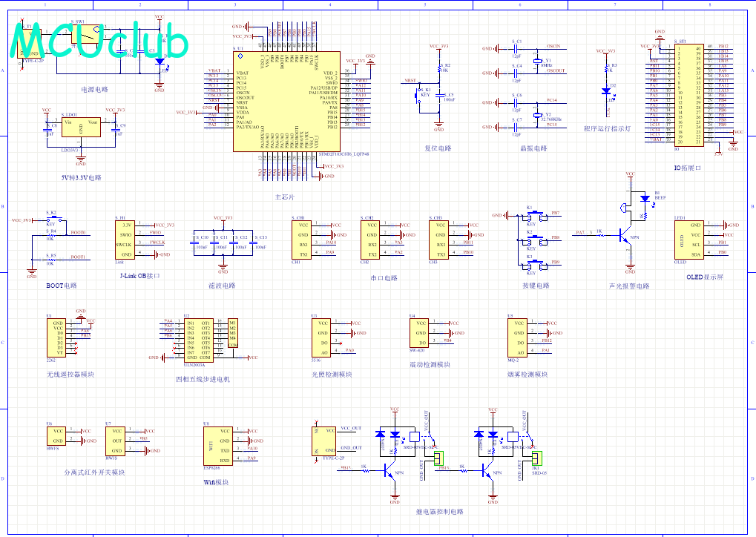Select the reset KEY pushbutton S_K1
Screen dimensions: 756x537
[x=418, y=96]
